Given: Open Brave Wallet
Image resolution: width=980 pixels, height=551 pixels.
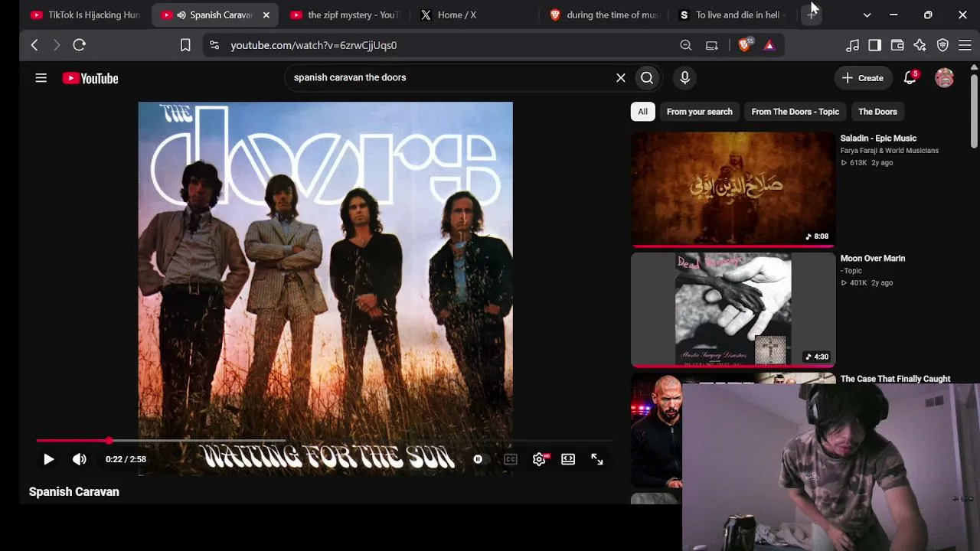Looking at the screenshot, I should [897, 45].
